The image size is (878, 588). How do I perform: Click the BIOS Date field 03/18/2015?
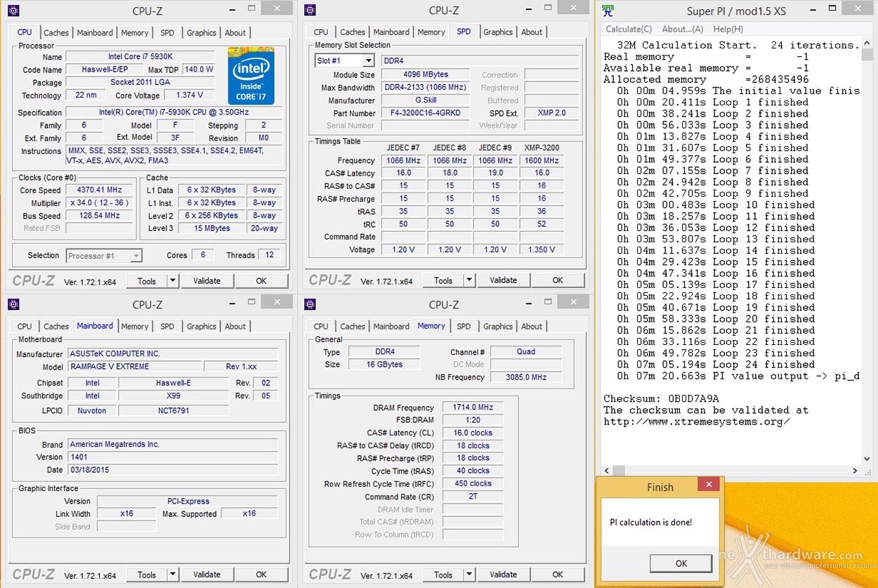pyautogui.click(x=172, y=469)
